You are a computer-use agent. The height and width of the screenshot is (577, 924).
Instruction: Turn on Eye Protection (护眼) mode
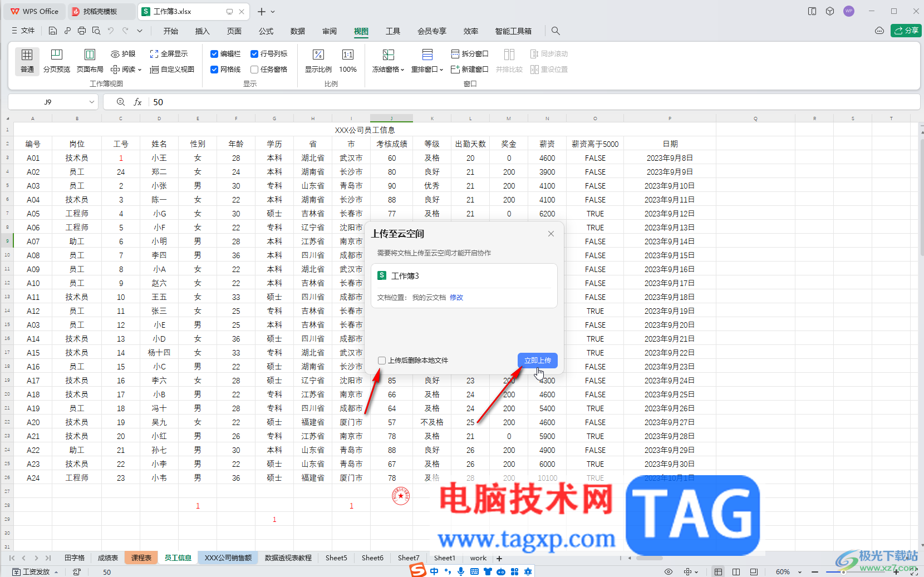tap(123, 54)
